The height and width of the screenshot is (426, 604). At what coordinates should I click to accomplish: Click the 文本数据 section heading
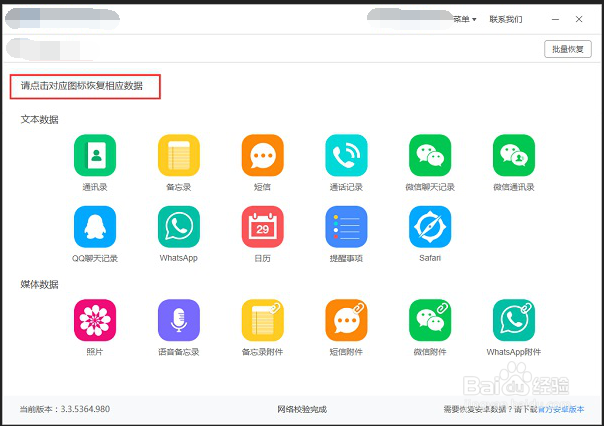pos(39,119)
